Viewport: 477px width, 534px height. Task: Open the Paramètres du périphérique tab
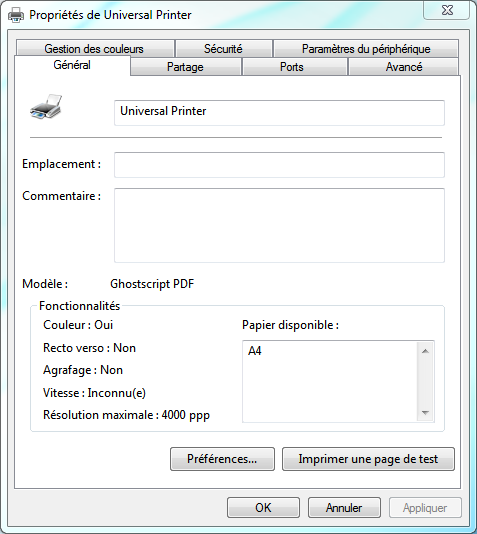tap(366, 49)
